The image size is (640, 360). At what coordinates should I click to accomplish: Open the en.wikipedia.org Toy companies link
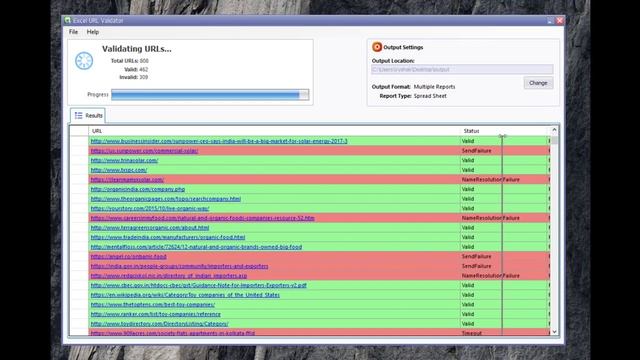coord(185,295)
